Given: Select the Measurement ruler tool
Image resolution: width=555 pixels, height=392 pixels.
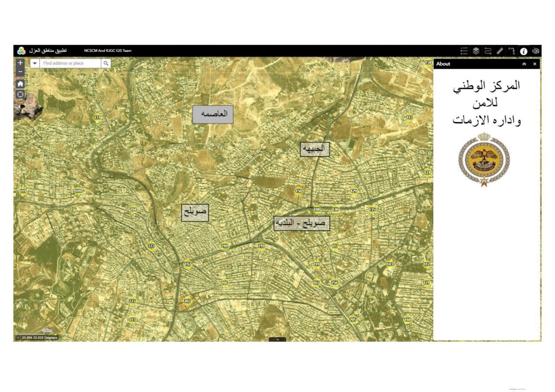Looking at the screenshot, I should pos(499,51).
